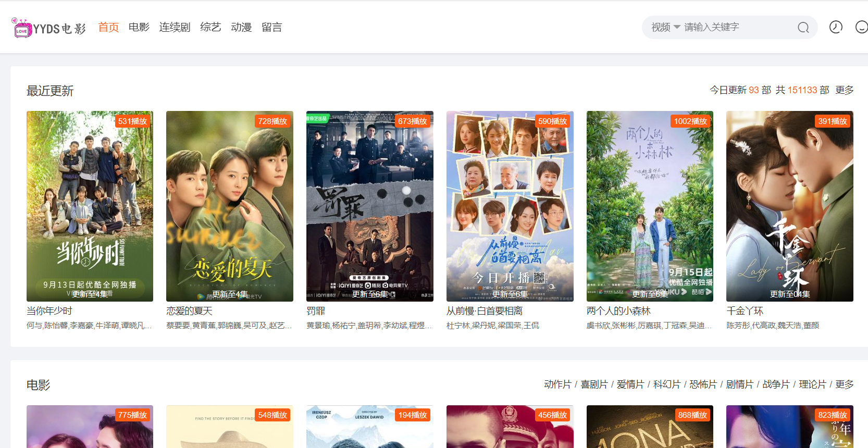Viewport: 868px width, 448px height.
Task: Select the 两个人的小森林 poster image
Action: pyautogui.click(x=650, y=206)
